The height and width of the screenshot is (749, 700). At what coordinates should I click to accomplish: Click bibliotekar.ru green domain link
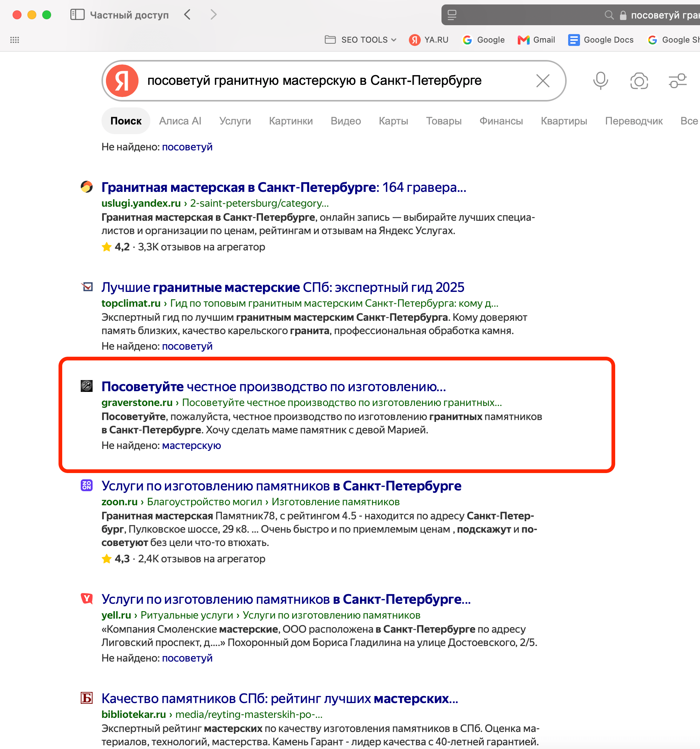pos(134,714)
